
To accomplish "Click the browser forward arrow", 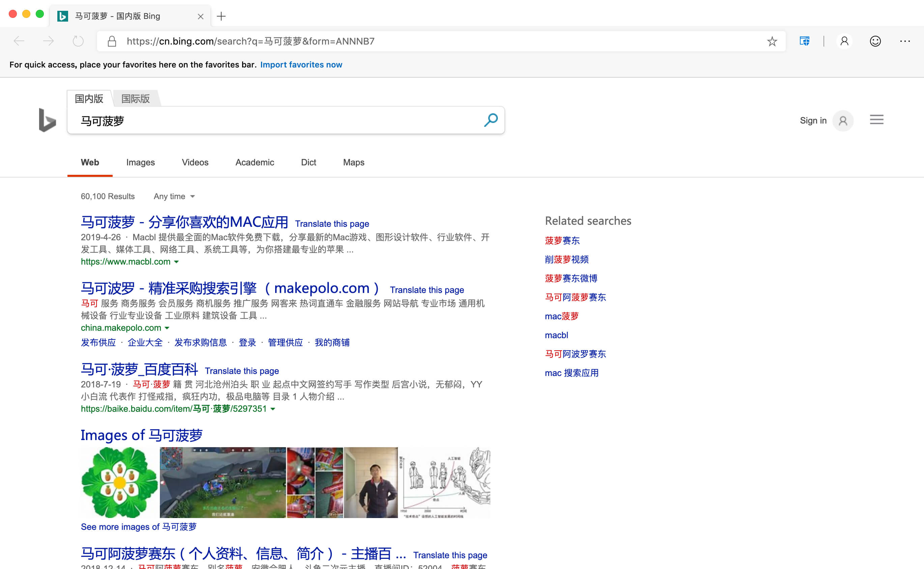I will [x=48, y=41].
